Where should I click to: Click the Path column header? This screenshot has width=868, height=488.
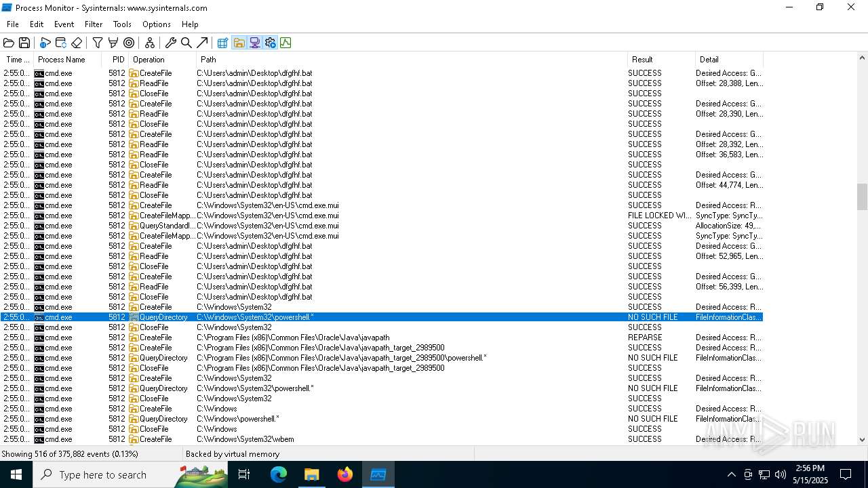(412, 60)
